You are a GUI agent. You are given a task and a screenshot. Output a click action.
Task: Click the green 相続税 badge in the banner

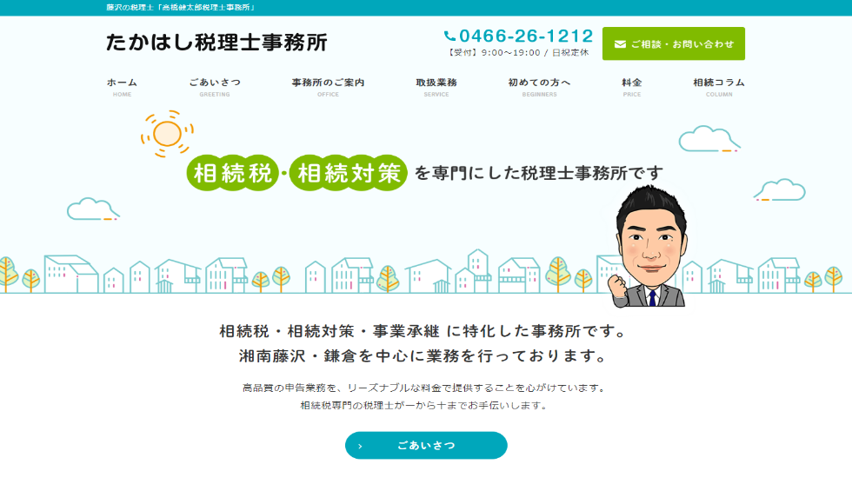(x=232, y=173)
